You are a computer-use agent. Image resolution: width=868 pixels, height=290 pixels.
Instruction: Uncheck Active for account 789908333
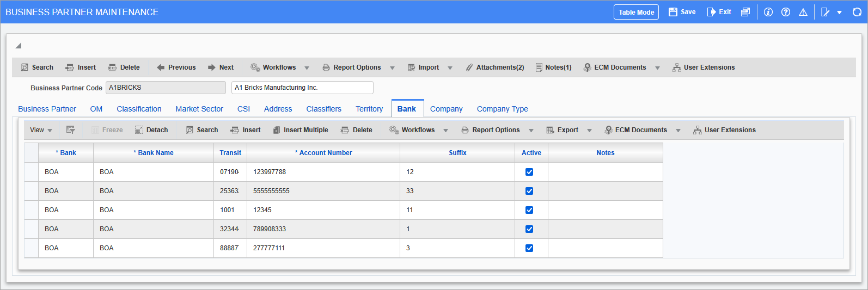pos(529,229)
